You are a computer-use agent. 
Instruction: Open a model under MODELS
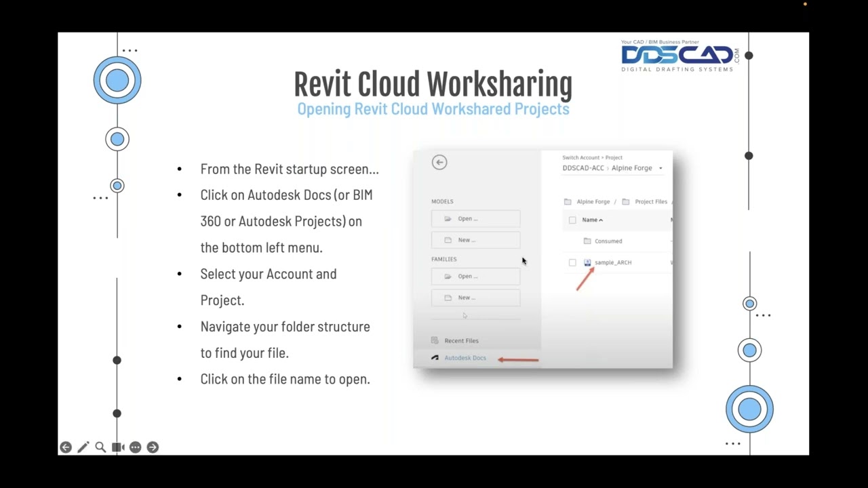tap(475, 218)
